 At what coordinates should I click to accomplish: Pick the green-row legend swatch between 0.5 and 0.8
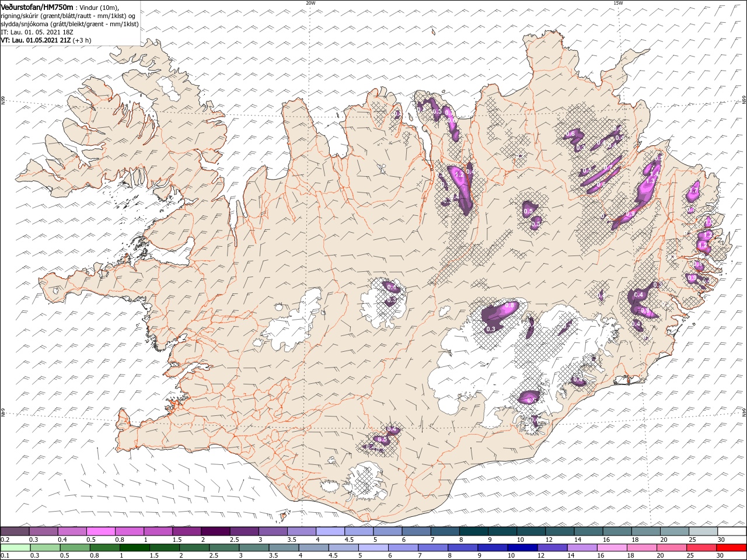pyautogui.click(x=75, y=548)
